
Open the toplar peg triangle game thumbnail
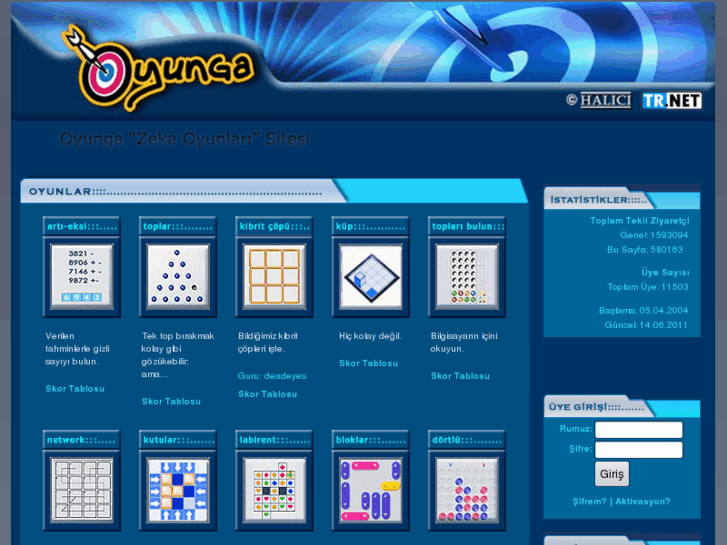(178, 277)
